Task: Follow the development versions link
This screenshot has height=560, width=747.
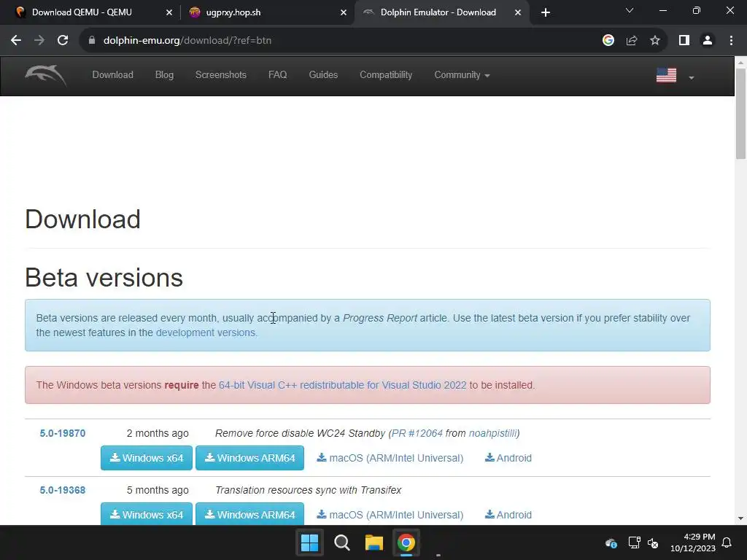Action: pos(206,332)
